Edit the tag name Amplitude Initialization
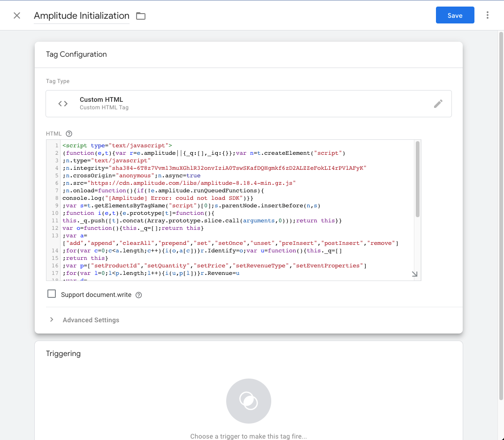The height and width of the screenshot is (440, 504). coord(82,16)
